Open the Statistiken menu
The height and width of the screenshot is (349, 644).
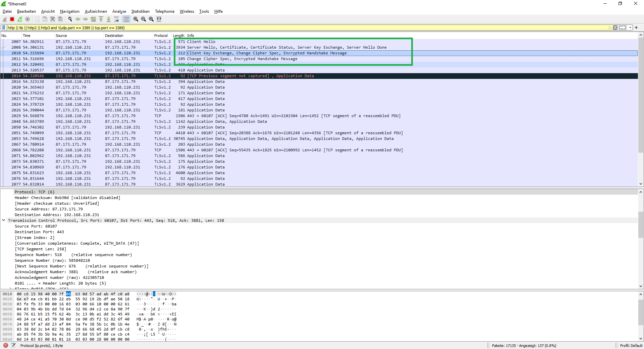pyautogui.click(x=140, y=11)
